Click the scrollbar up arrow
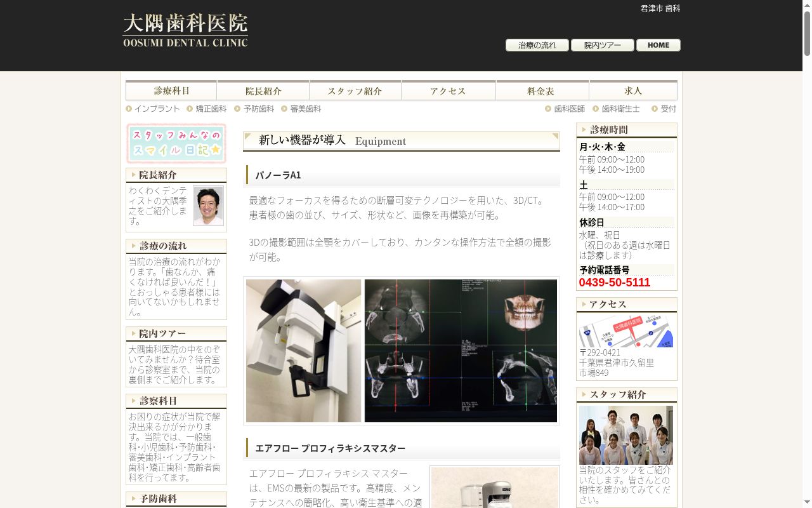Viewport: 812px width, 508px height. point(807,5)
